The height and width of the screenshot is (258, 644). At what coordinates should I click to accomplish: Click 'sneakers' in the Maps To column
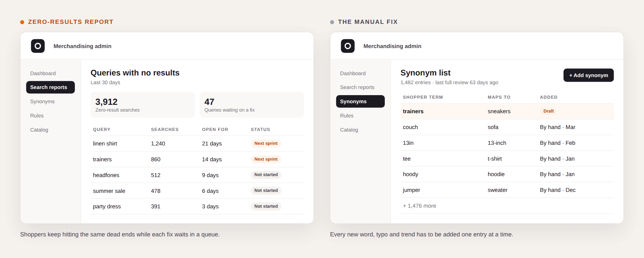point(499,111)
